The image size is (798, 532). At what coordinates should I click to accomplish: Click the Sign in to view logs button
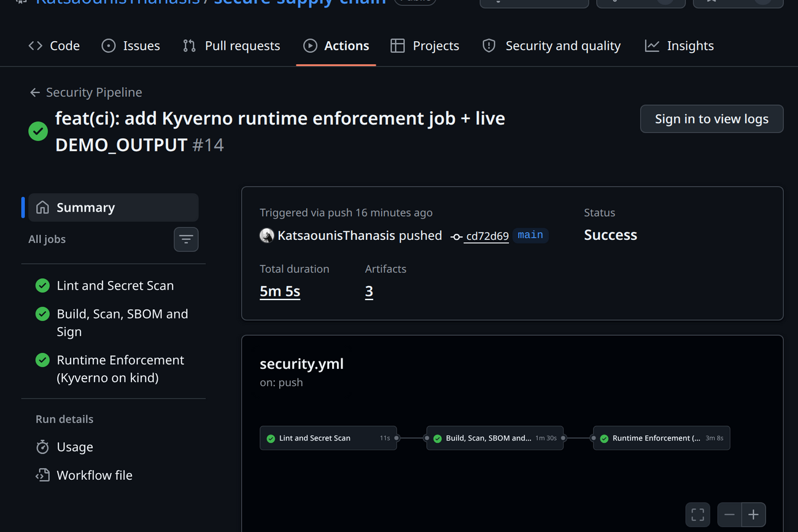point(711,119)
